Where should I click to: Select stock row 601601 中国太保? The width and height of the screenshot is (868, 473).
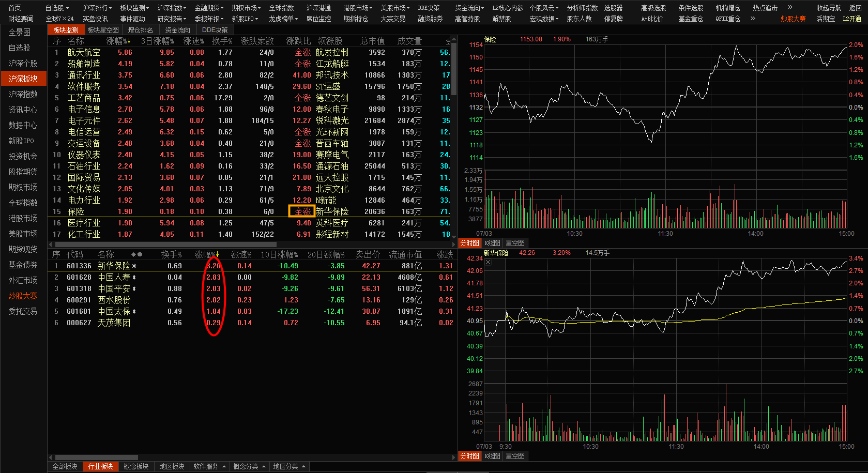(252, 311)
